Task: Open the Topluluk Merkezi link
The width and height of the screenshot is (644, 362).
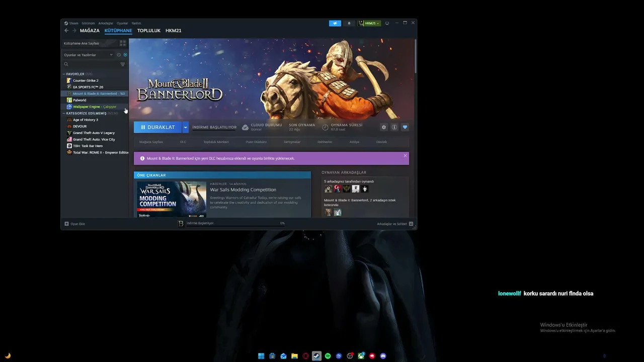Action: (216, 142)
